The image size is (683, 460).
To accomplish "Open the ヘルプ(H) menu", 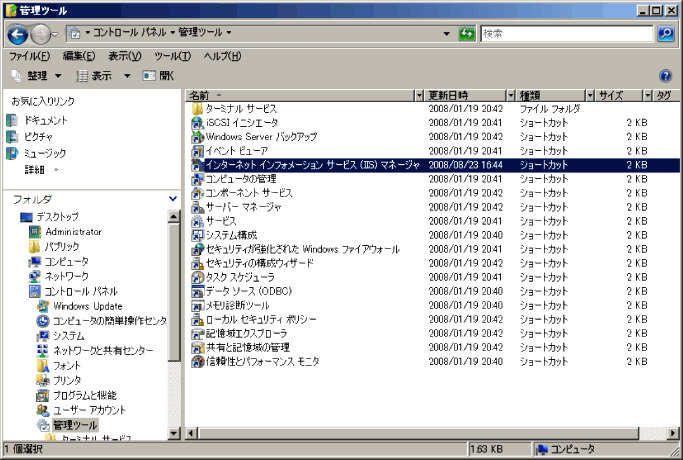I will click(222, 56).
